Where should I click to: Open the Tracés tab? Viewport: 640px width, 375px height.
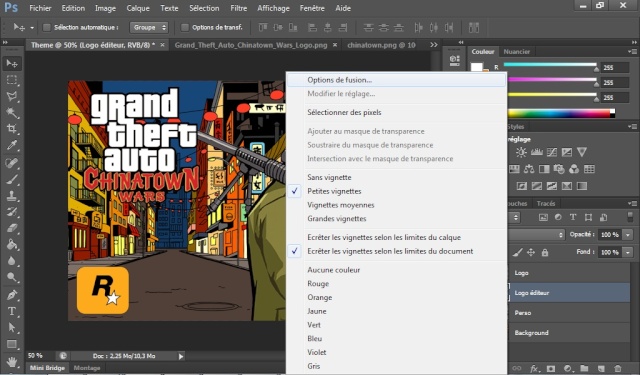pyautogui.click(x=546, y=203)
